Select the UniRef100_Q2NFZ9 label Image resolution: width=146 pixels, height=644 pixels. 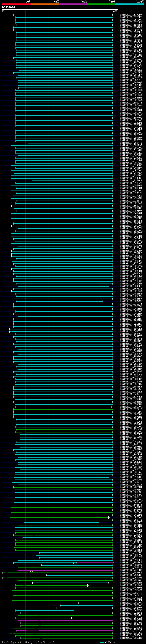pyautogui.click(x=131, y=620)
